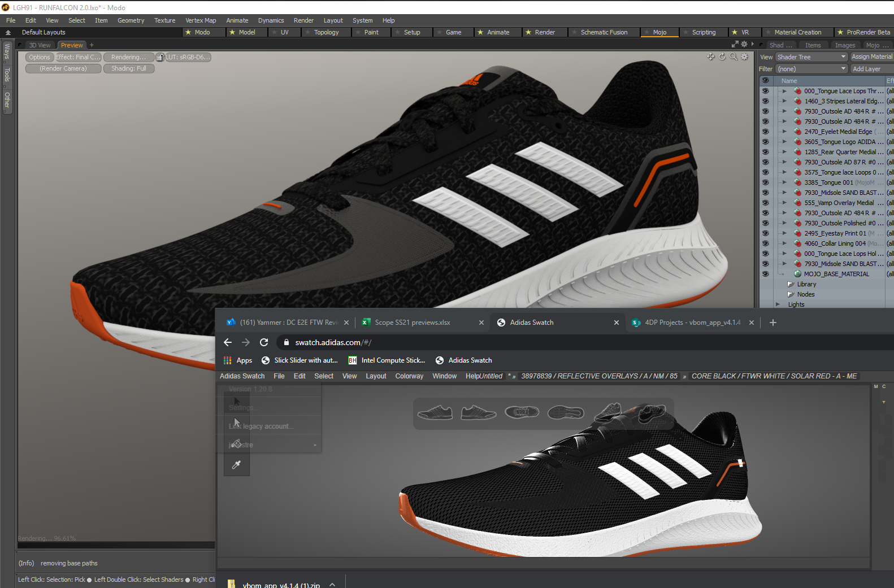This screenshot has width=894, height=588.
Task: Open viewport settings gear beside the magnifier
Action: pyautogui.click(x=744, y=56)
